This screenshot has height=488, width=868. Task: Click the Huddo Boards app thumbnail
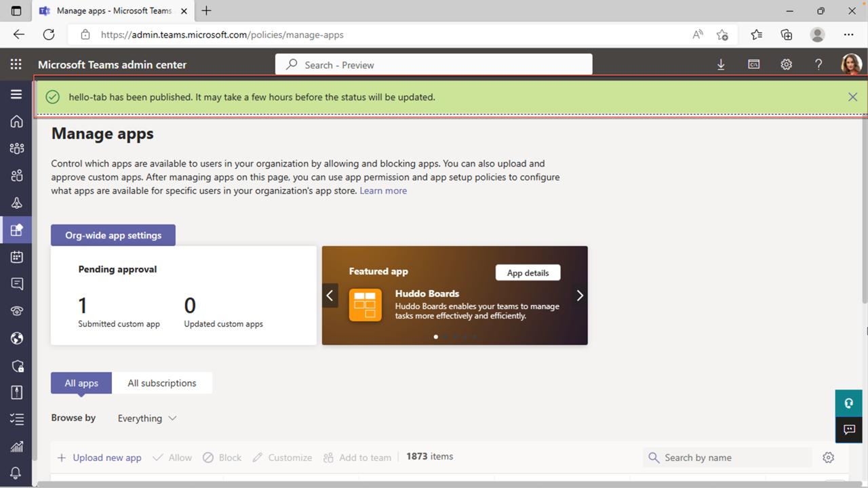click(x=366, y=305)
